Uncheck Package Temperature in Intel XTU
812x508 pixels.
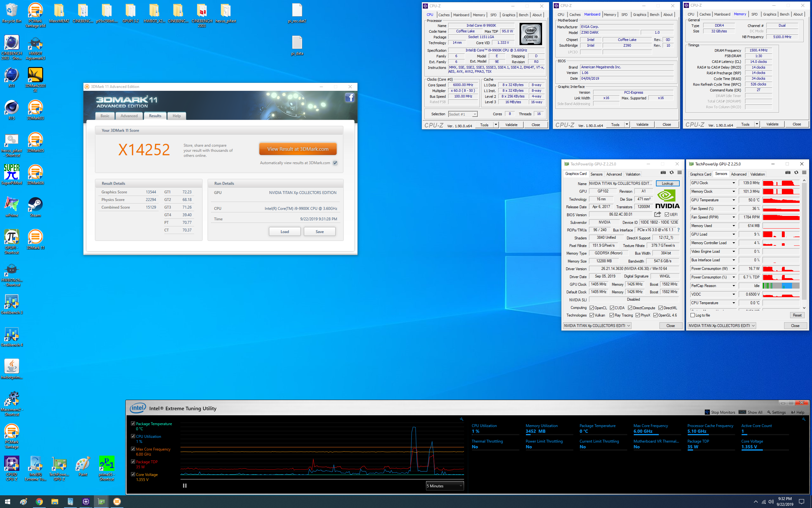click(x=133, y=423)
